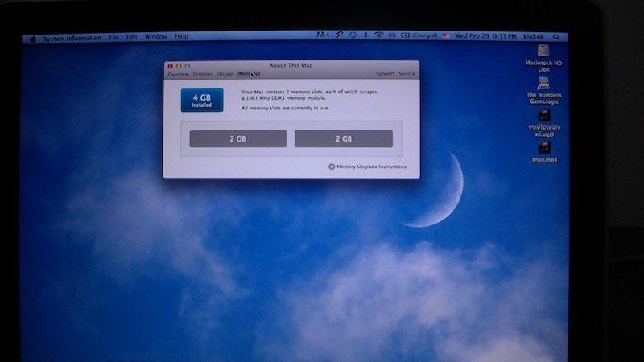Open the Support section
Screen dimensions: 644x362
pyautogui.click(x=385, y=73)
